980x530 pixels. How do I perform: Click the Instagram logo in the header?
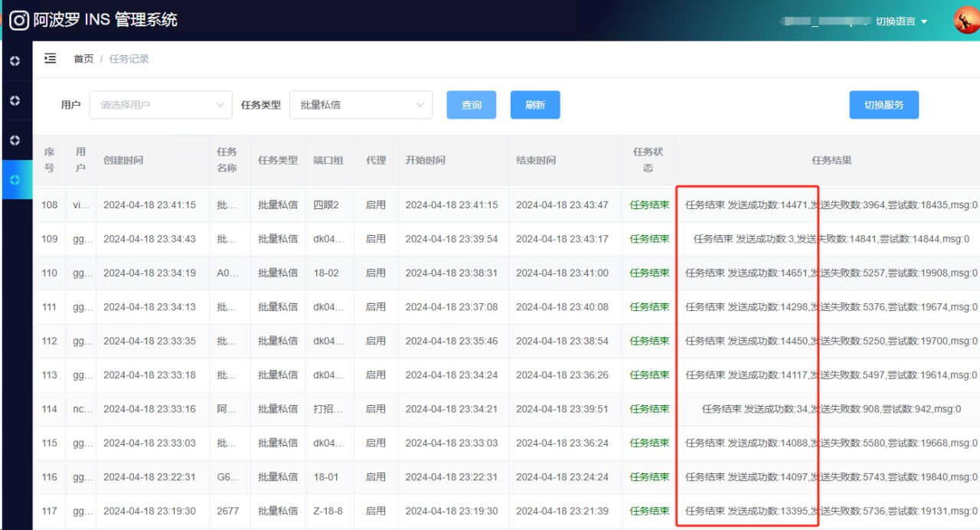tap(19, 21)
